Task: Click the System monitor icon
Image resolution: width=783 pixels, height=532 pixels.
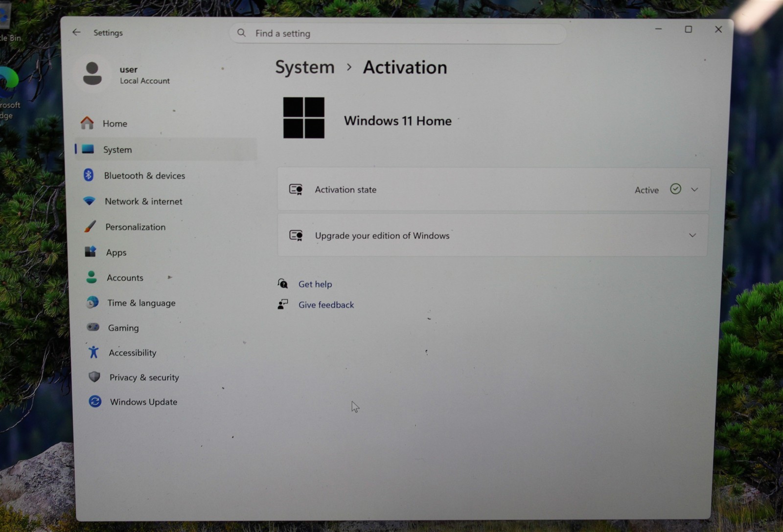Action: 88,149
